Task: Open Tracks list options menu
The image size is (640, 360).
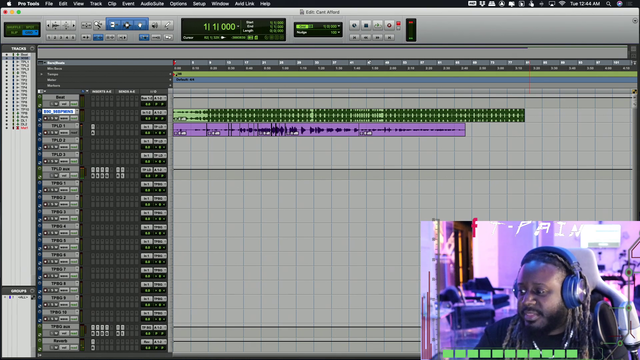Action: [32, 49]
